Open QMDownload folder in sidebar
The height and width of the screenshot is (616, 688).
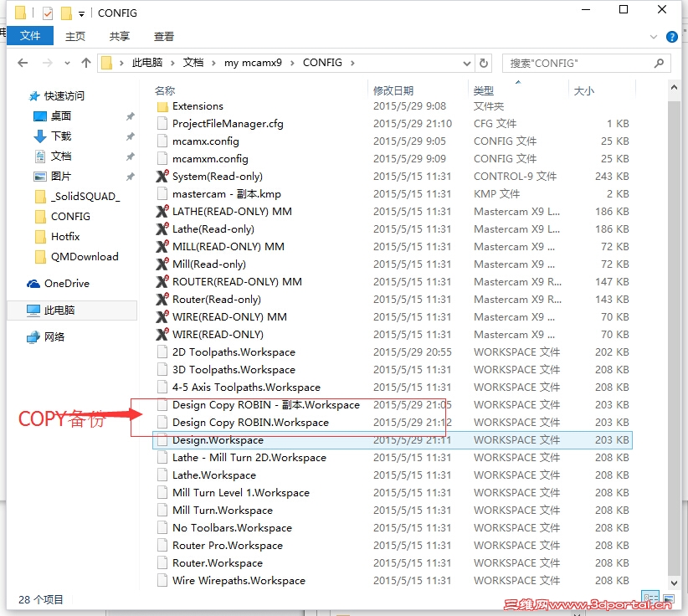(85, 257)
